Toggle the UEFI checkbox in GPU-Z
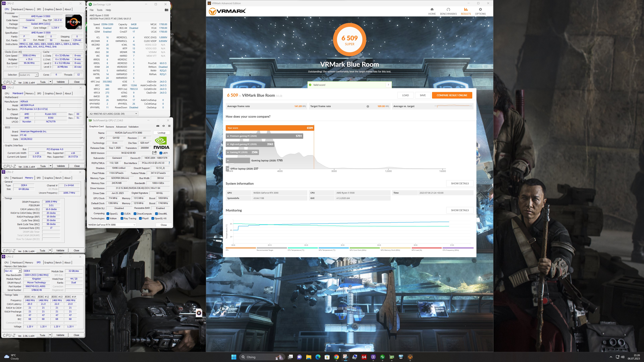The height and width of the screenshot is (362, 644). (x=161, y=153)
